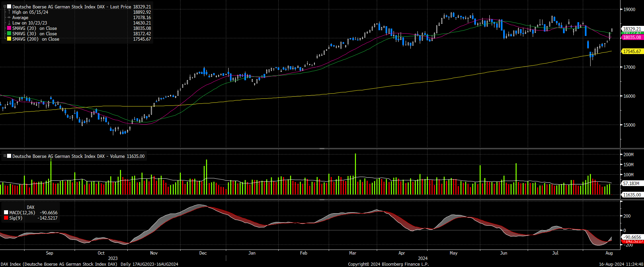Click the Bloomberg Finance L.P. copyright text
644x267 pixels.
389,264
